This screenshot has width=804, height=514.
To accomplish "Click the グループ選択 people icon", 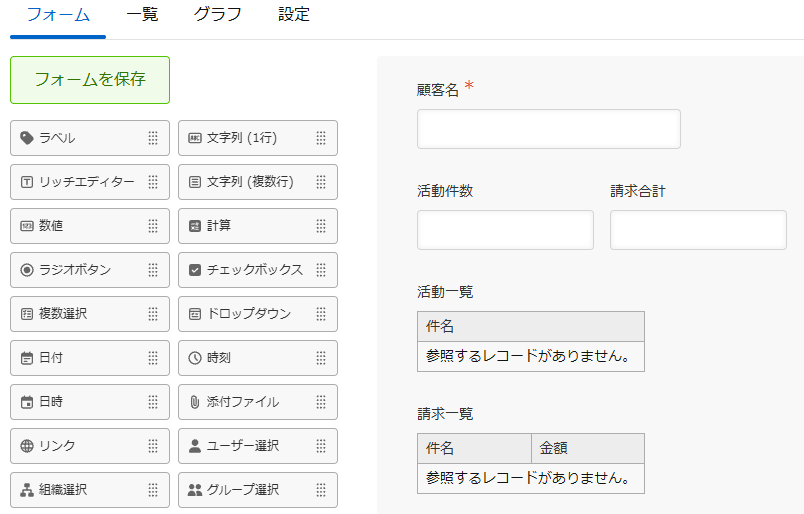I will [x=195, y=490].
